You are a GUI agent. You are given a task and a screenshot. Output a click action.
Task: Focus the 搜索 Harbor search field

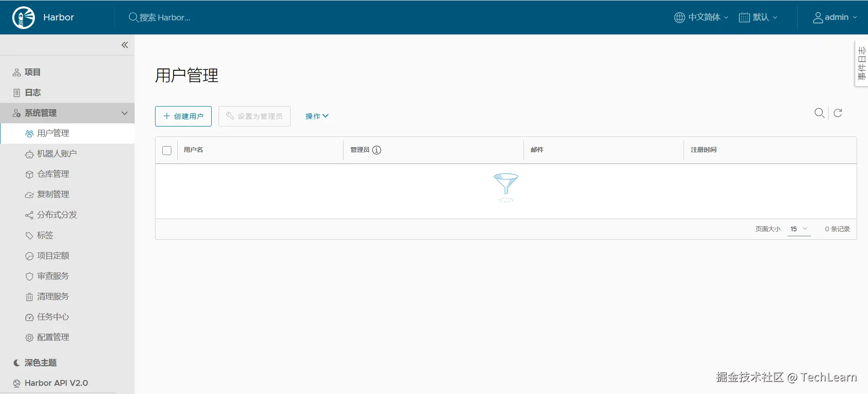click(x=165, y=17)
